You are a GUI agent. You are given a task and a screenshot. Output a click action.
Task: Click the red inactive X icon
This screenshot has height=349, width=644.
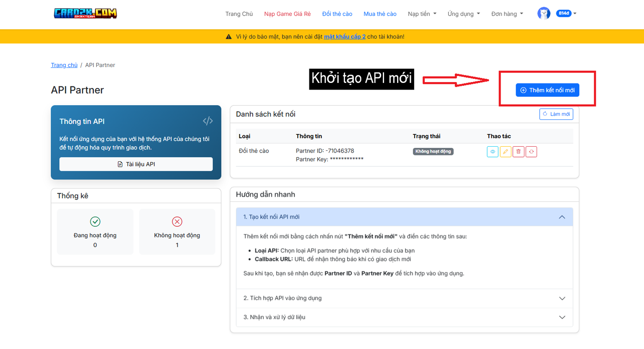tap(177, 222)
